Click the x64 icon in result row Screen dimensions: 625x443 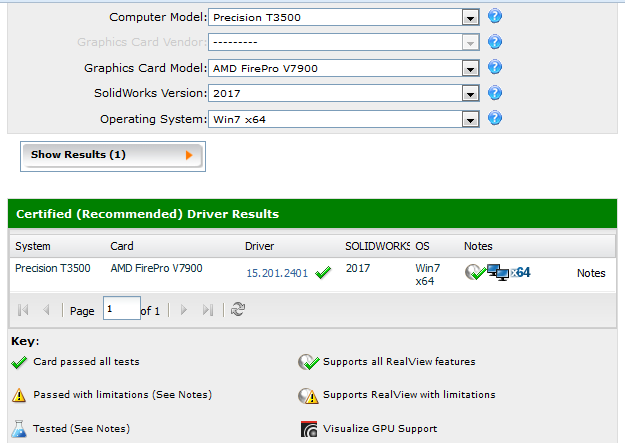[521, 272]
